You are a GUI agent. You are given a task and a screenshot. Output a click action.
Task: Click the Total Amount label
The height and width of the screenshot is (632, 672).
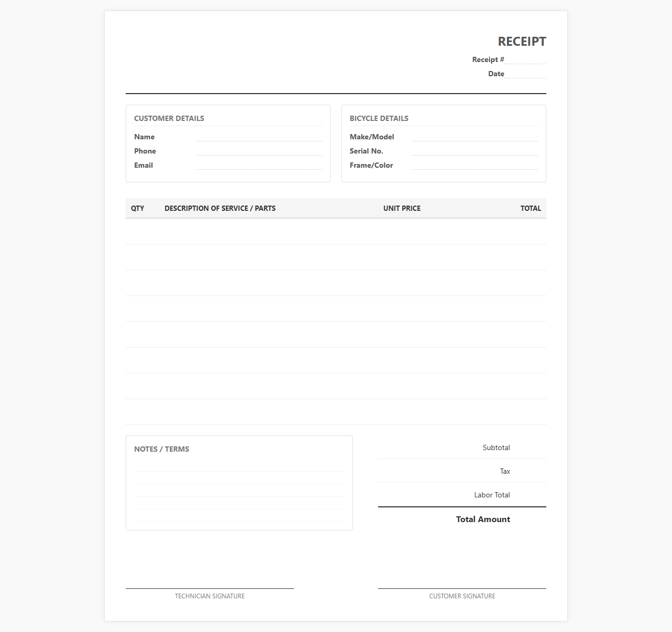pyautogui.click(x=483, y=519)
